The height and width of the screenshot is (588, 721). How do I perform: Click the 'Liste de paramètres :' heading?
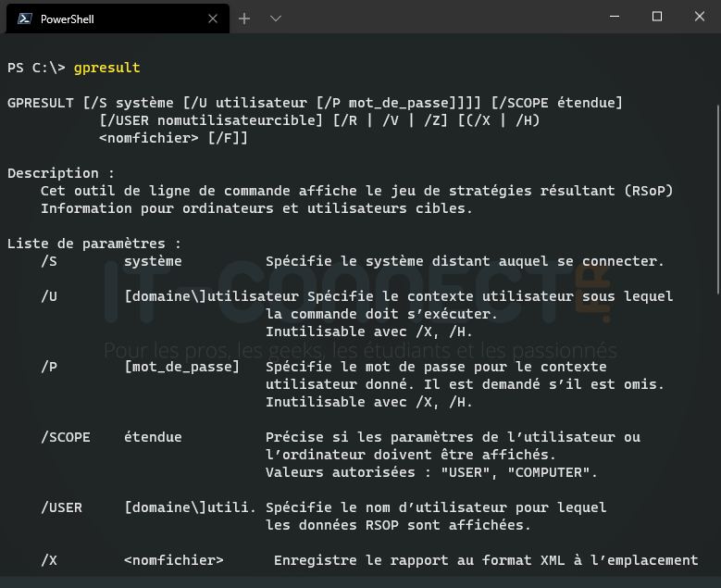93,244
